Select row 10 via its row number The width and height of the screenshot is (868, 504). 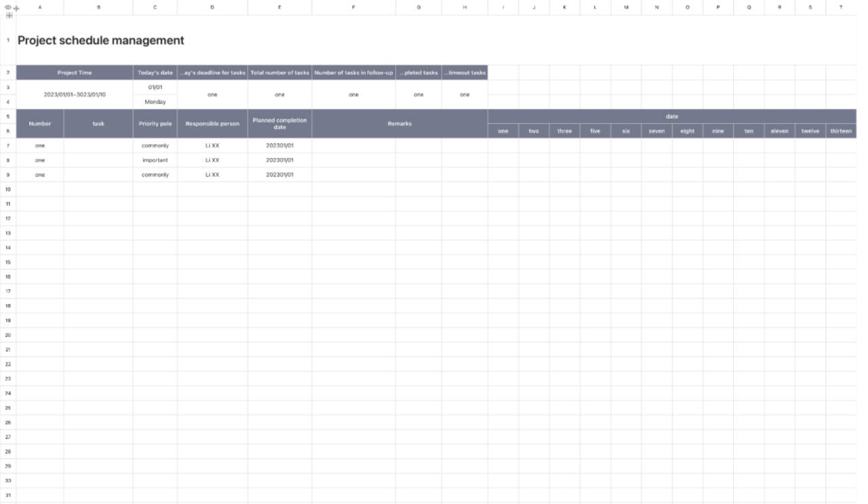pyautogui.click(x=8, y=189)
